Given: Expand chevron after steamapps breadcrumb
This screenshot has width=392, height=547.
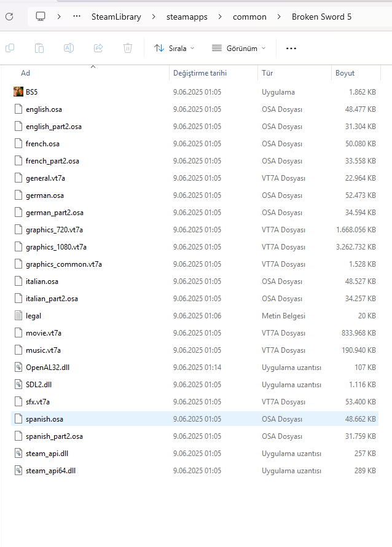Looking at the screenshot, I should 220,17.
